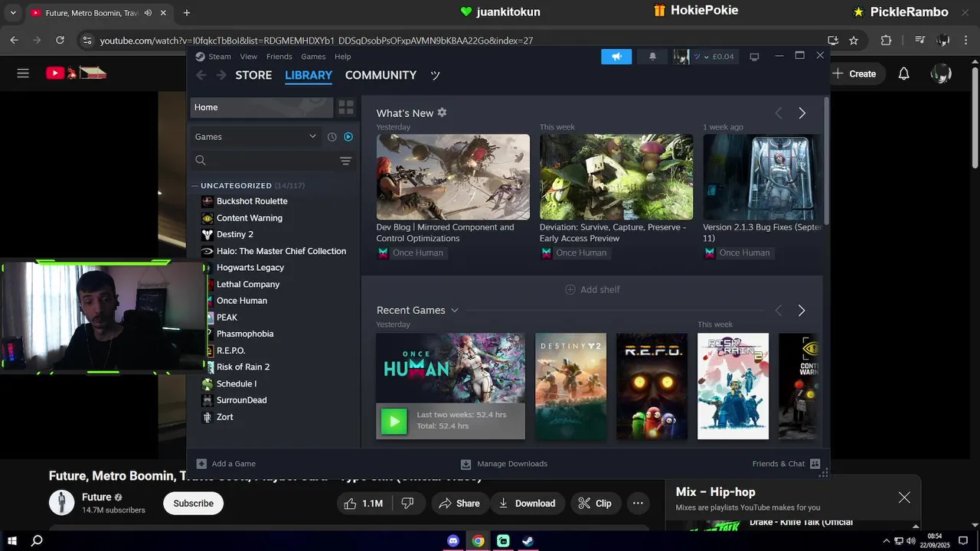Screen dimensions: 980x551
Task: Dislike the YouTube video
Action: (408, 504)
